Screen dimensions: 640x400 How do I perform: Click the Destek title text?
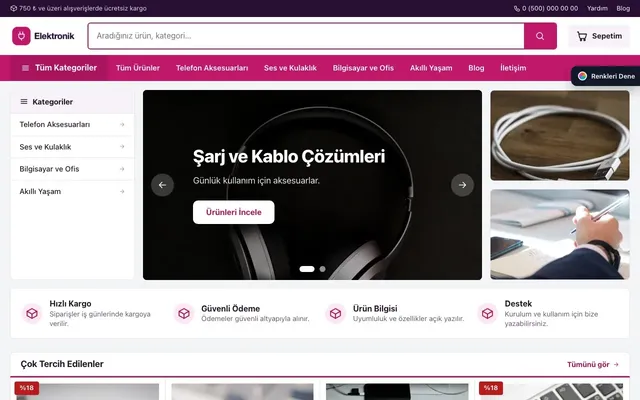(x=518, y=304)
